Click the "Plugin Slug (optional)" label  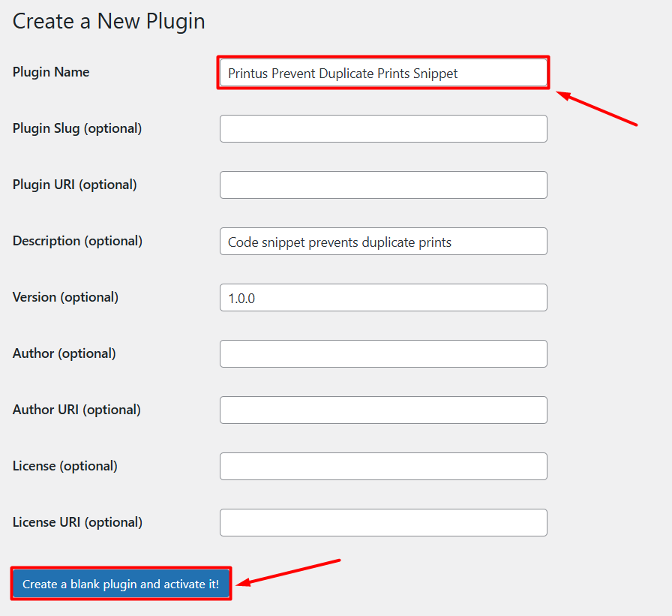point(77,128)
